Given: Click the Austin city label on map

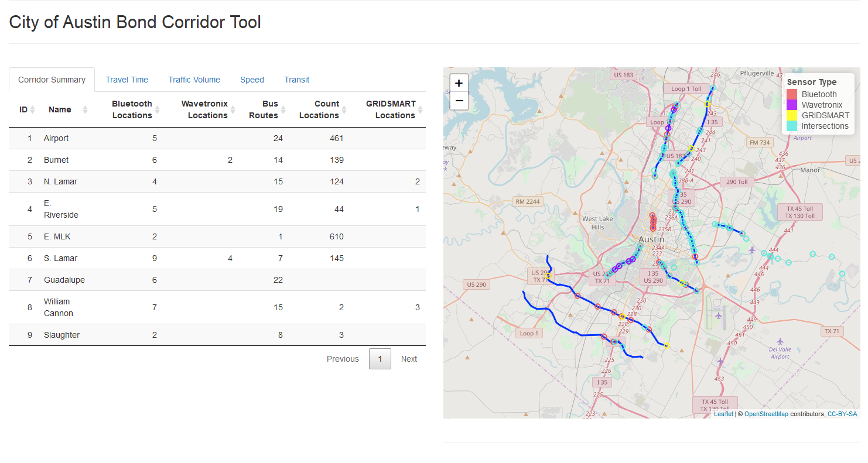Looking at the screenshot, I should pos(651,239).
